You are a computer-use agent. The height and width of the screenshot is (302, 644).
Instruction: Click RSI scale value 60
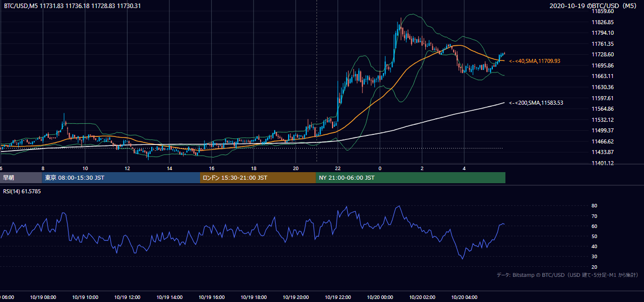(x=595, y=226)
